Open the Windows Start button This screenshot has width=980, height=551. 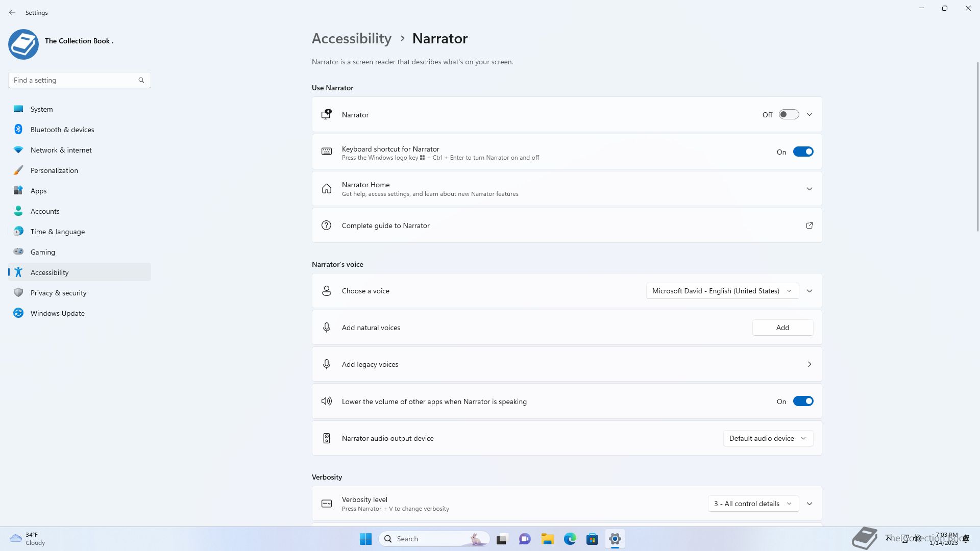(x=365, y=539)
